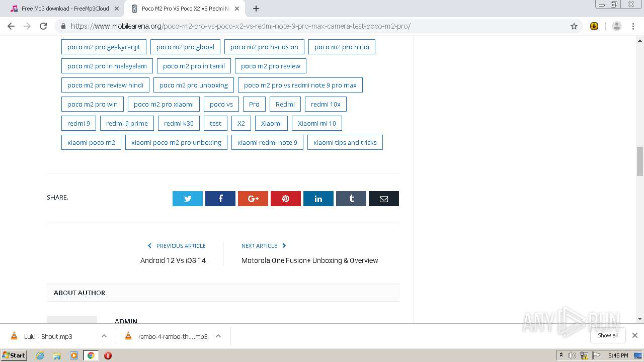Close the Poco M2 Pro tab
The image size is (644, 362).
tap(237, 9)
